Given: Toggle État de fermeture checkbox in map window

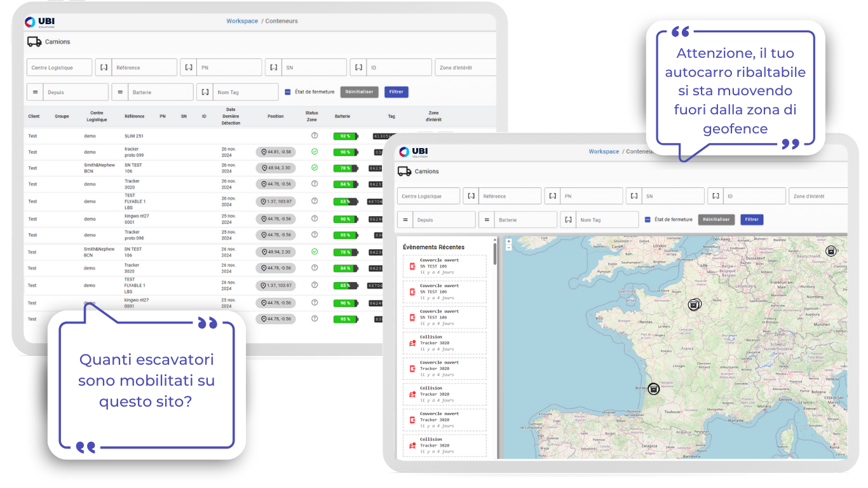Looking at the screenshot, I should pos(648,220).
